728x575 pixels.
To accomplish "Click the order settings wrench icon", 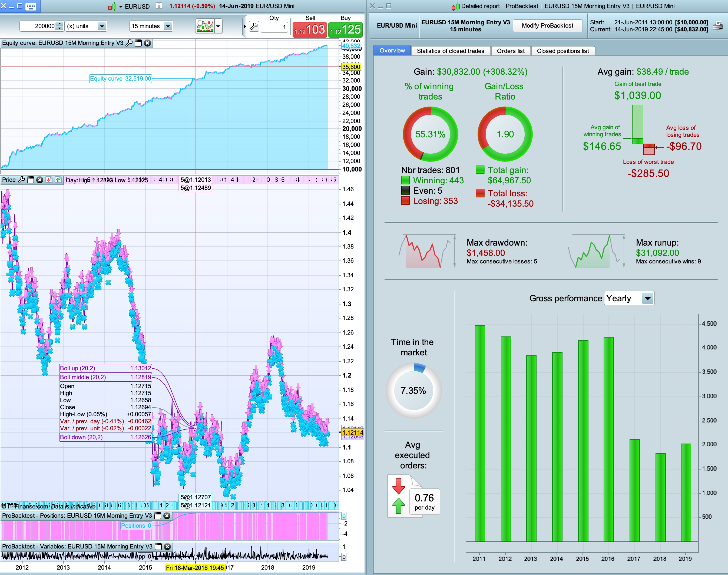I will click(254, 26).
